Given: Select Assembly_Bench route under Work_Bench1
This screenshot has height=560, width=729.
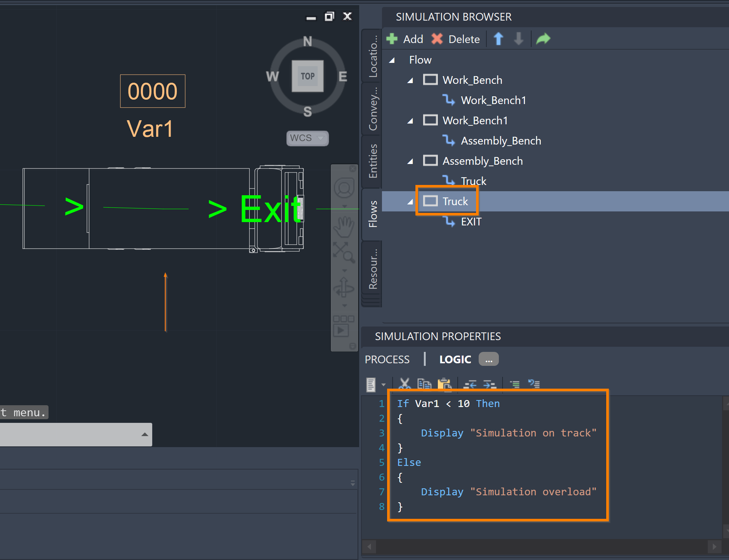Looking at the screenshot, I should 501,140.
